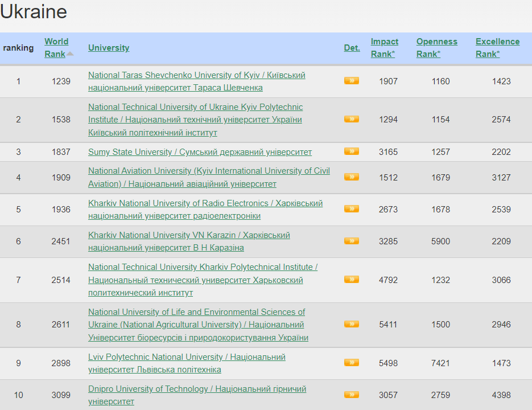Viewport: 532px width, 410px height.
Task: Sort by Openness Rank column header
Action: [x=436, y=48]
